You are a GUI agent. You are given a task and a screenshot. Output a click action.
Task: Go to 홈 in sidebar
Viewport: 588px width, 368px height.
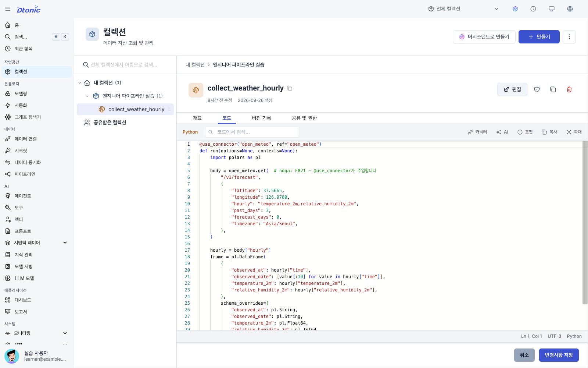[37, 25]
